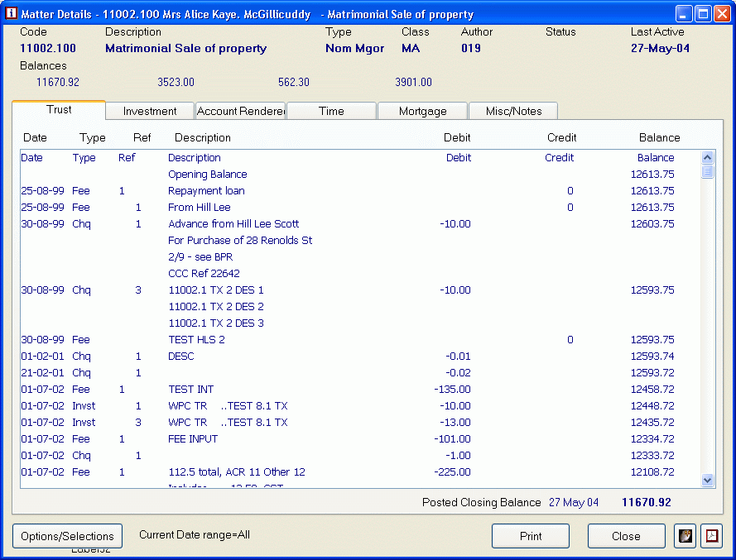
Task: Export using the PDF icon button
Action: [711, 536]
